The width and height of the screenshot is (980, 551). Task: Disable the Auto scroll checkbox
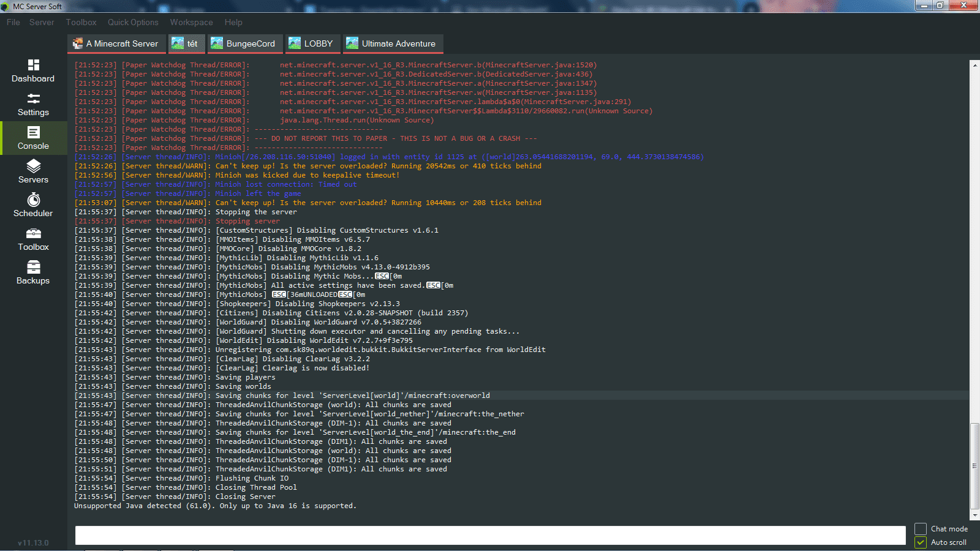click(x=921, y=542)
